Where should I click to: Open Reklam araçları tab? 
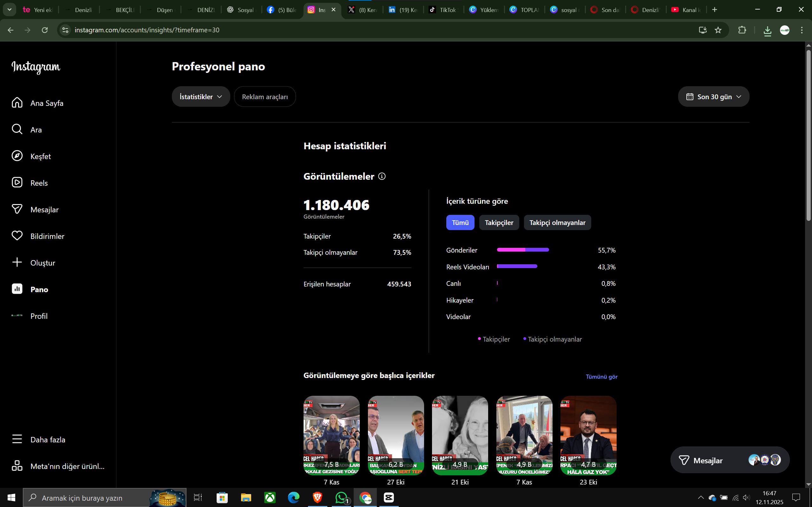pos(265,97)
